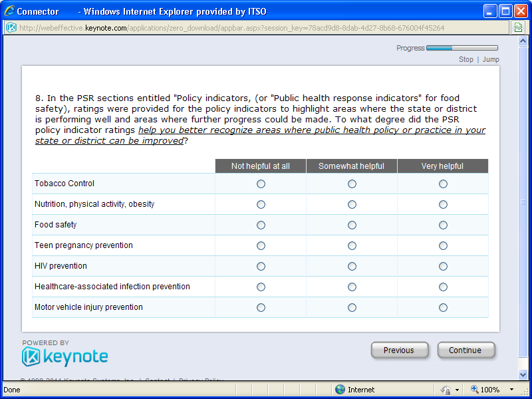This screenshot has height=399, width=532.
Task: Choose 'Not helpful at all' for Nutrition, physical activity, obesity
Action: coord(261,205)
